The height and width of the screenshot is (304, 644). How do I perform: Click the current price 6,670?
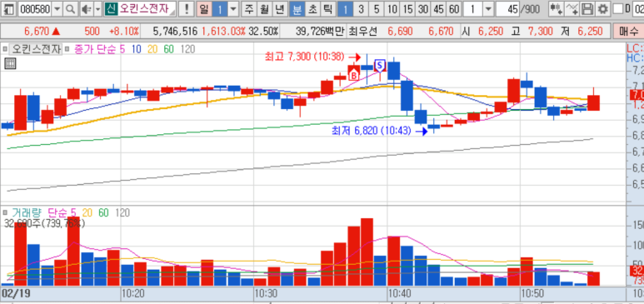point(37,31)
